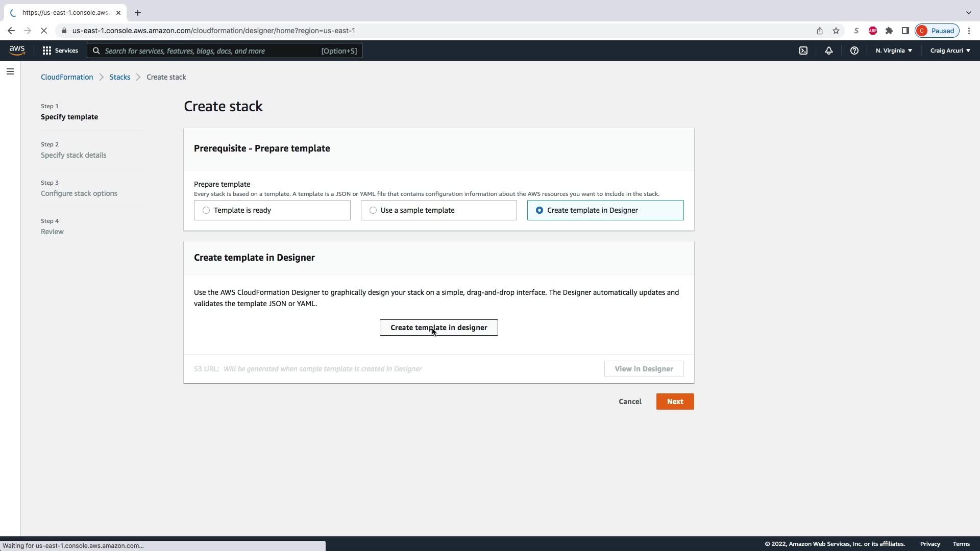Select the 'Use a sample template' radio option

pos(373,210)
